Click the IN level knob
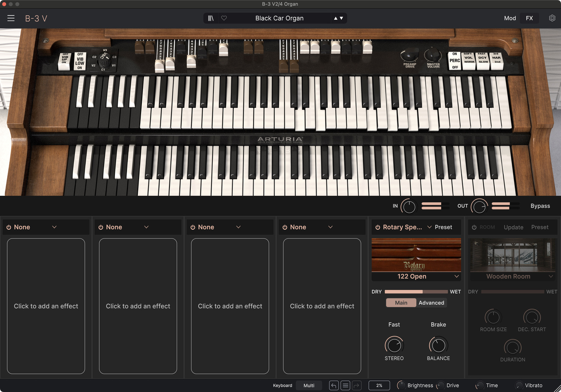561x392 pixels. (x=409, y=207)
